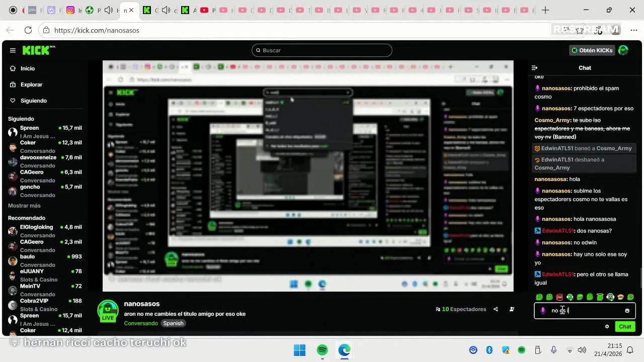The image size is (644, 362).
Task: Open the emoji picker in chat input
Action: tap(627, 311)
